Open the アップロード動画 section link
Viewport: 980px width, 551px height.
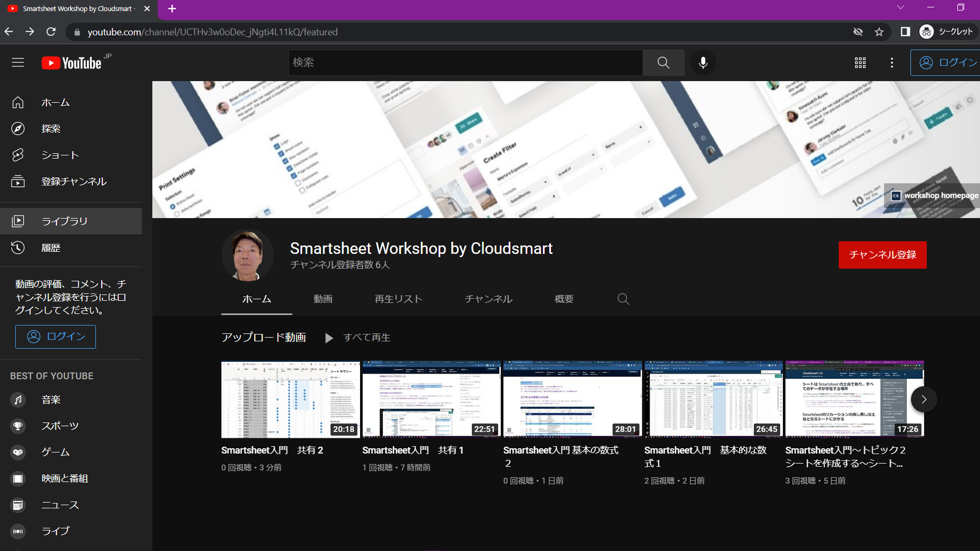tap(264, 337)
